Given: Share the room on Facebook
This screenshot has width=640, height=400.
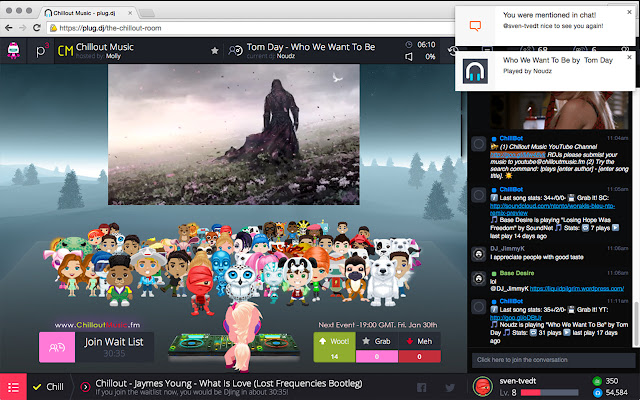Looking at the screenshot, I should pyautogui.click(x=422, y=387).
